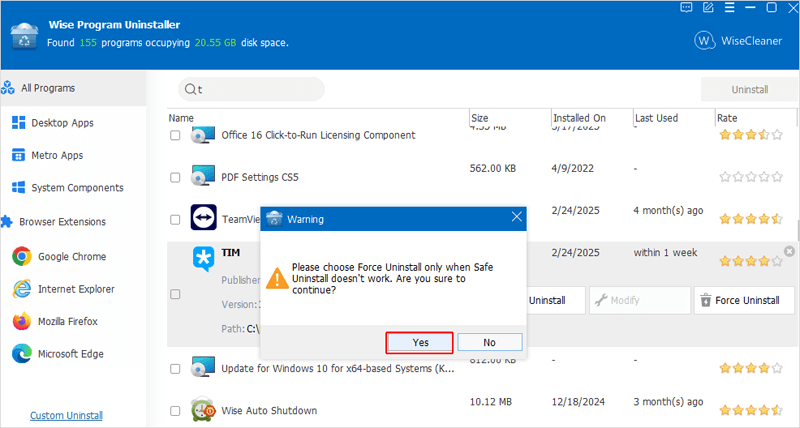The image size is (800, 428).
Task: Confirm force uninstall with Yes button
Action: click(x=419, y=342)
